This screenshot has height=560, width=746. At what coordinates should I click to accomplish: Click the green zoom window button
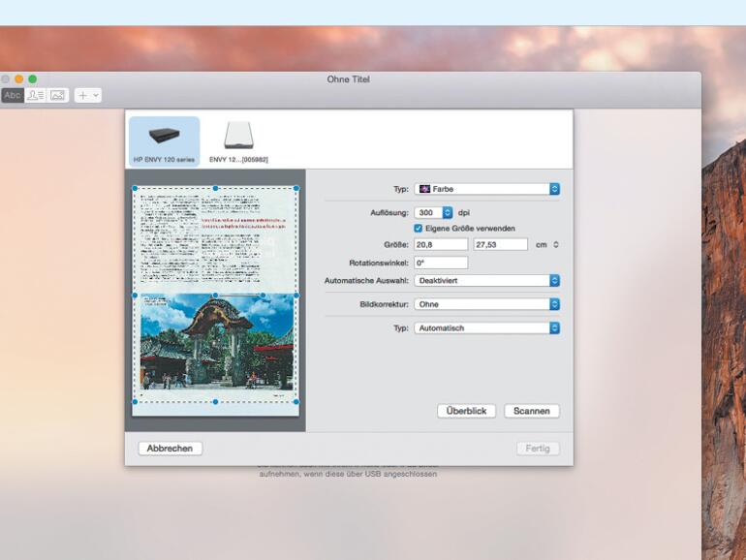pos(32,79)
